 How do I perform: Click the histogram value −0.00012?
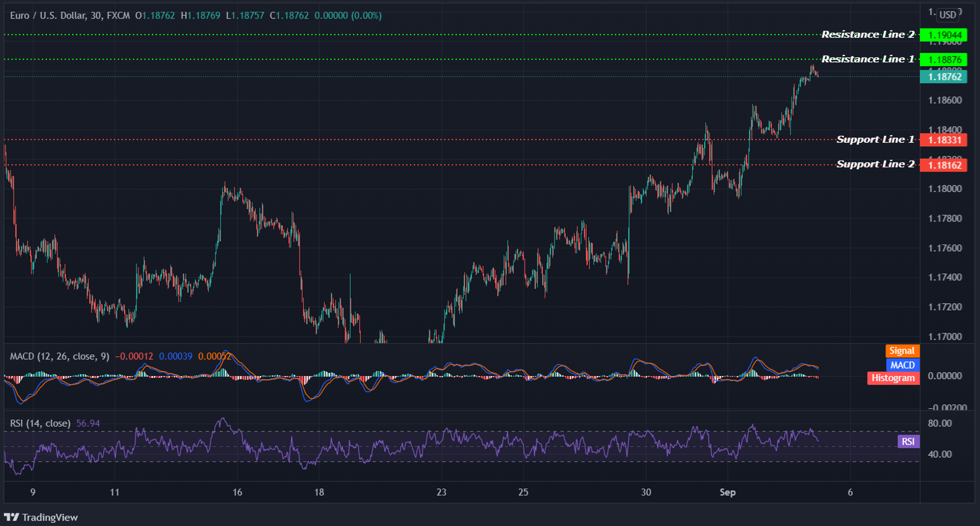[134, 356]
